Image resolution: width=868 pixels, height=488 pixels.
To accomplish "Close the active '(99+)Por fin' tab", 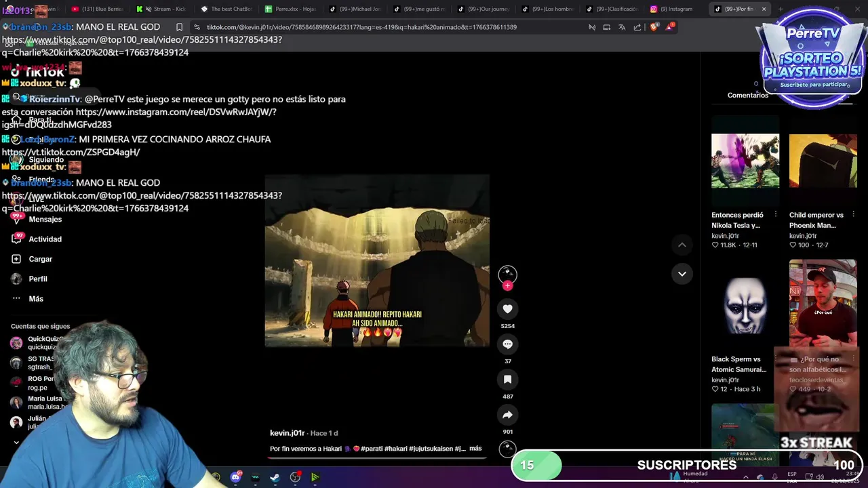I will (764, 9).
